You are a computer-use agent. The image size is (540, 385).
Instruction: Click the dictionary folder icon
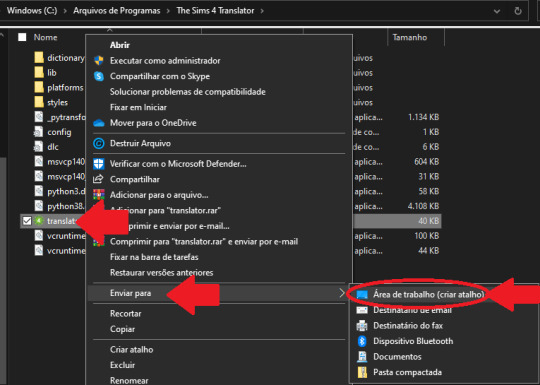click(39, 58)
